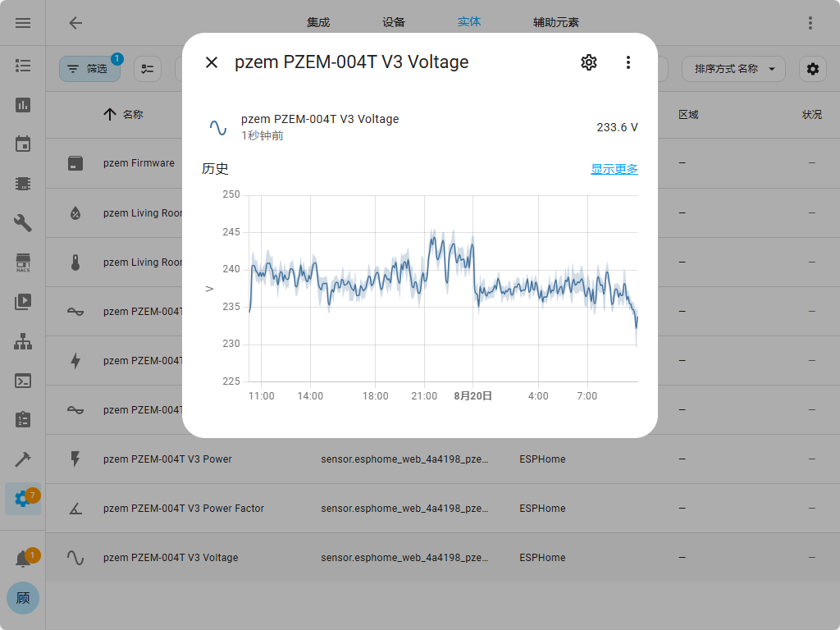Sort by the 名称 column header
840x630 pixels.
(x=132, y=115)
